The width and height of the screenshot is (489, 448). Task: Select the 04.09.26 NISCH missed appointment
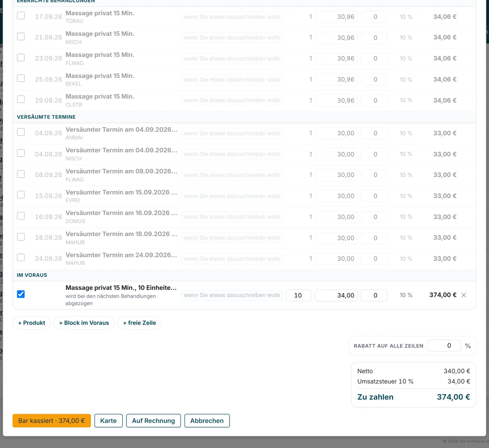click(x=21, y=153)
